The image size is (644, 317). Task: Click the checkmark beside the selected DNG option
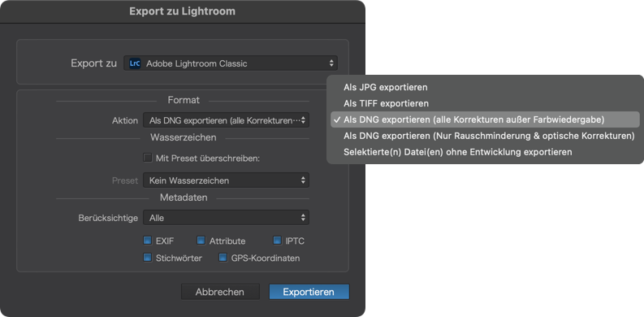[337, 119]
